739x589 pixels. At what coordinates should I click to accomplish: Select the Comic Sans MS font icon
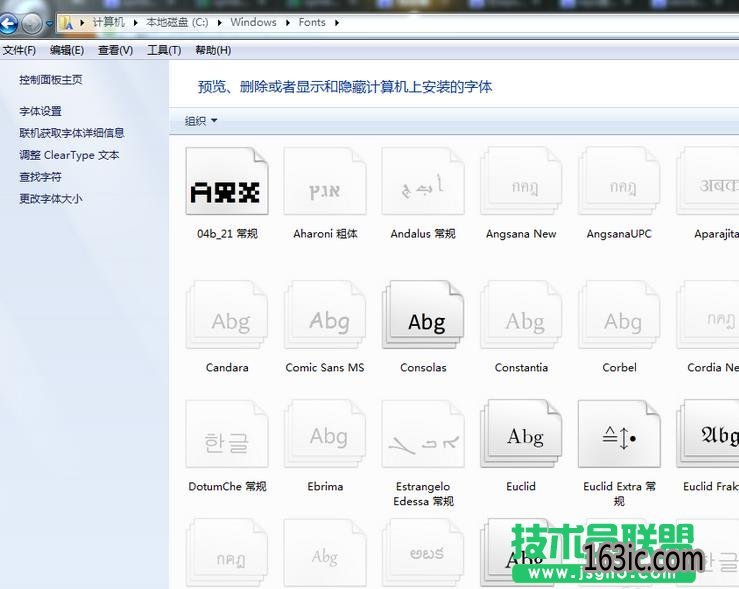click(325, 316)
